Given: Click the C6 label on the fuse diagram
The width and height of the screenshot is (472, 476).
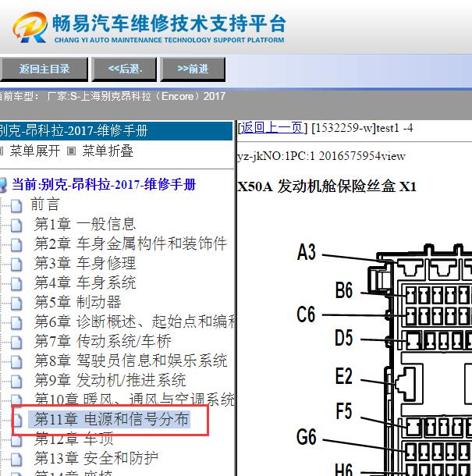Looking at the screenshot, I should (x=306, y=314).
